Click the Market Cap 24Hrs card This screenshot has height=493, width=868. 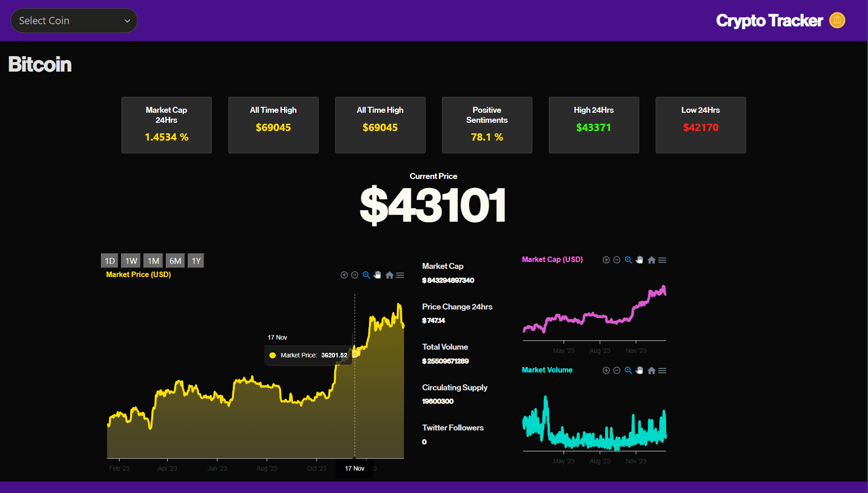[167, 125]
